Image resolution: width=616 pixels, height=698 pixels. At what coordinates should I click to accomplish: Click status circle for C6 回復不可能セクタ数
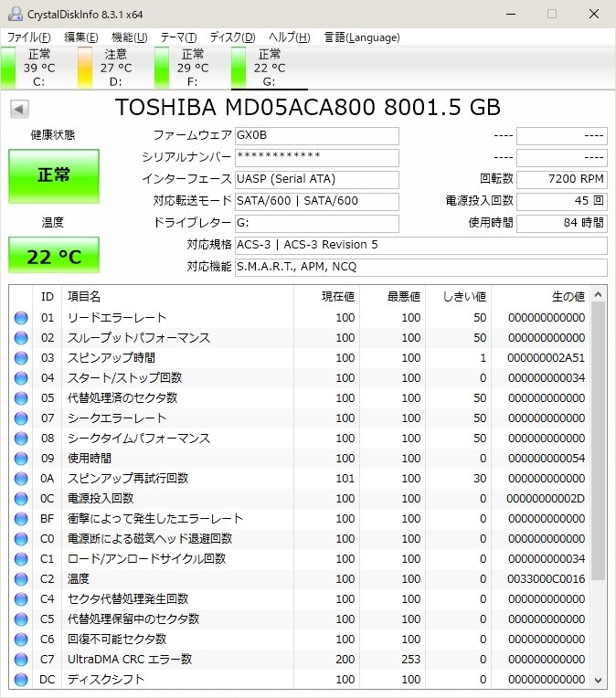[x=21, y=640]
